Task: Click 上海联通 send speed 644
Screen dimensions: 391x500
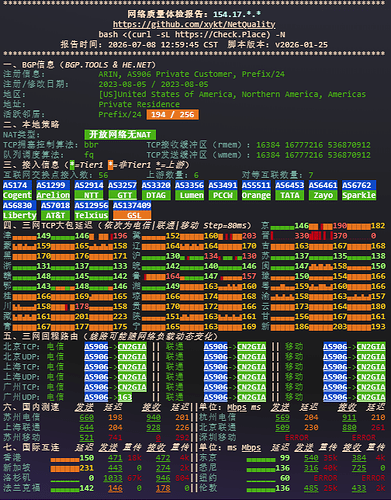Action: [x=87, y=427]
